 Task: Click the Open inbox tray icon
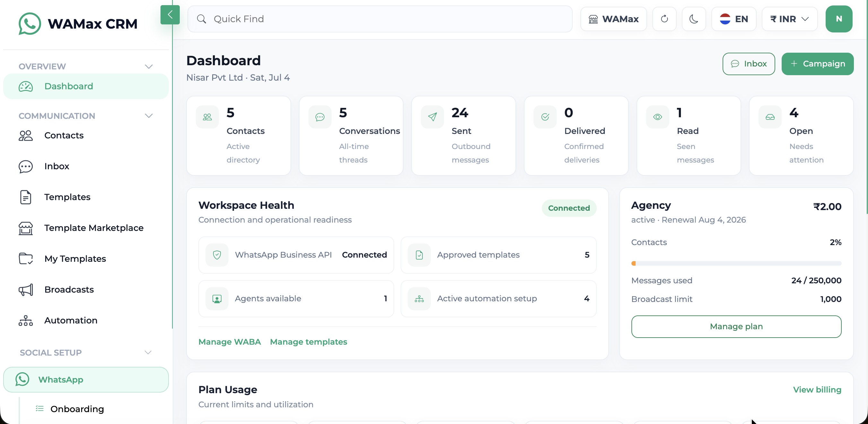770,117
